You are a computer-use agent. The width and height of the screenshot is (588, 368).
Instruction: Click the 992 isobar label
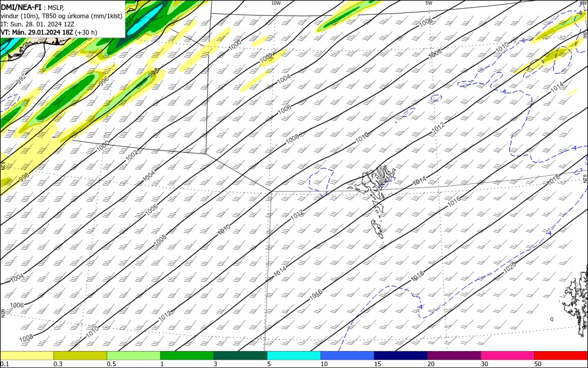[x=21, y=79]
